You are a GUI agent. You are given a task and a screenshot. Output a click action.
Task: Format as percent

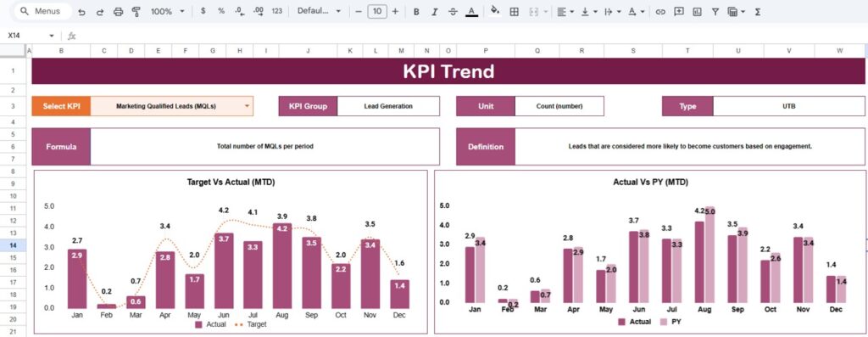(221, 11)
